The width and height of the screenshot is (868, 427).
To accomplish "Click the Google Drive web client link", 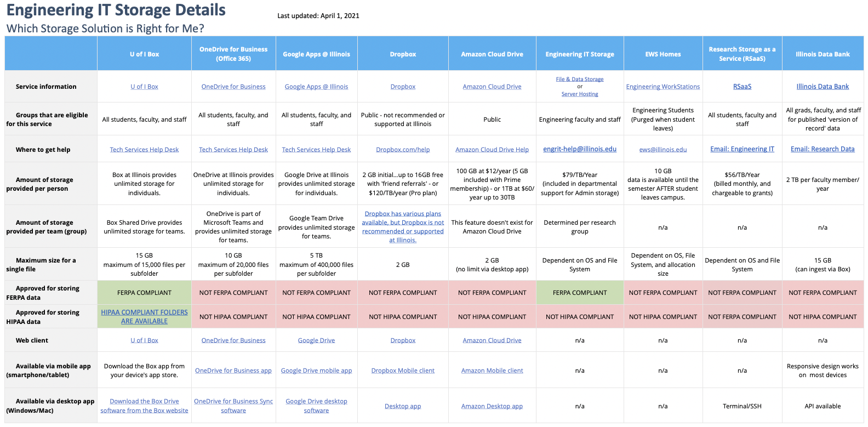I will 316,340.
